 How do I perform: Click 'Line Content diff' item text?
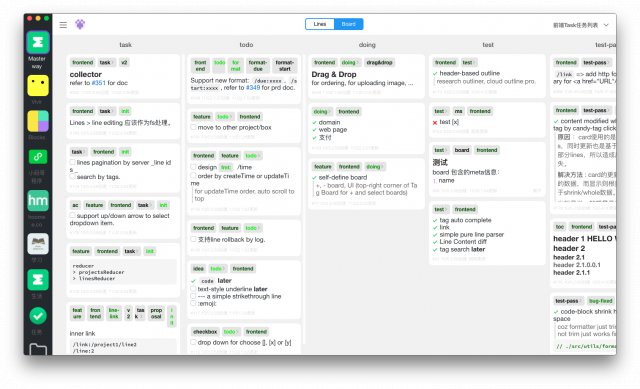(463, 242)
